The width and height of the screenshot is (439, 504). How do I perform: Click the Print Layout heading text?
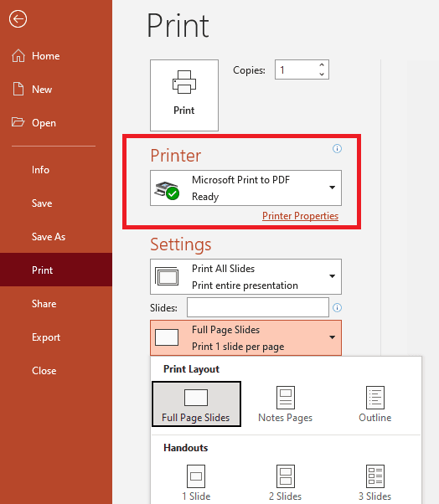click(191, 369)
